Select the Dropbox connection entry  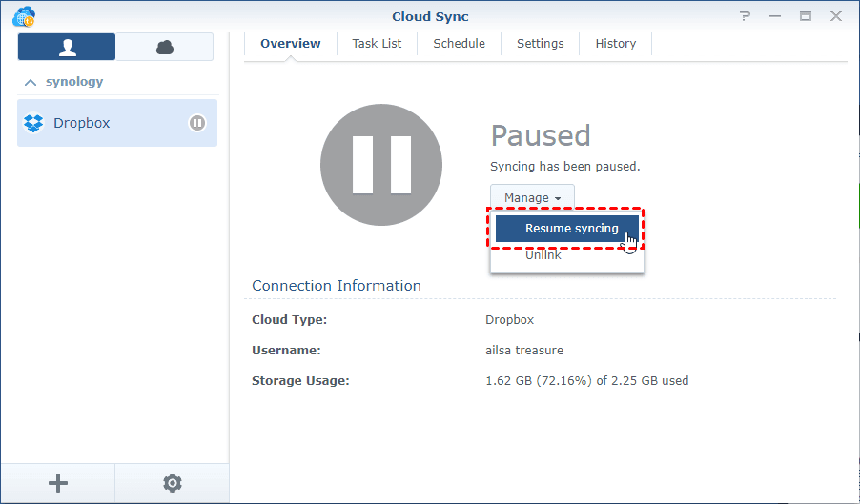tap(105, 123)
